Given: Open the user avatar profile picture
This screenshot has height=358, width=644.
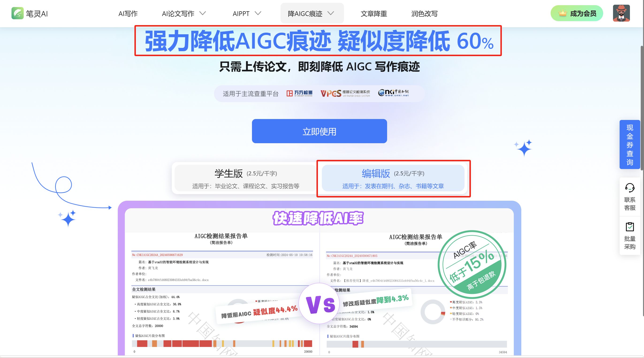Looking at the screenshot, I should (x=621, y=13).
